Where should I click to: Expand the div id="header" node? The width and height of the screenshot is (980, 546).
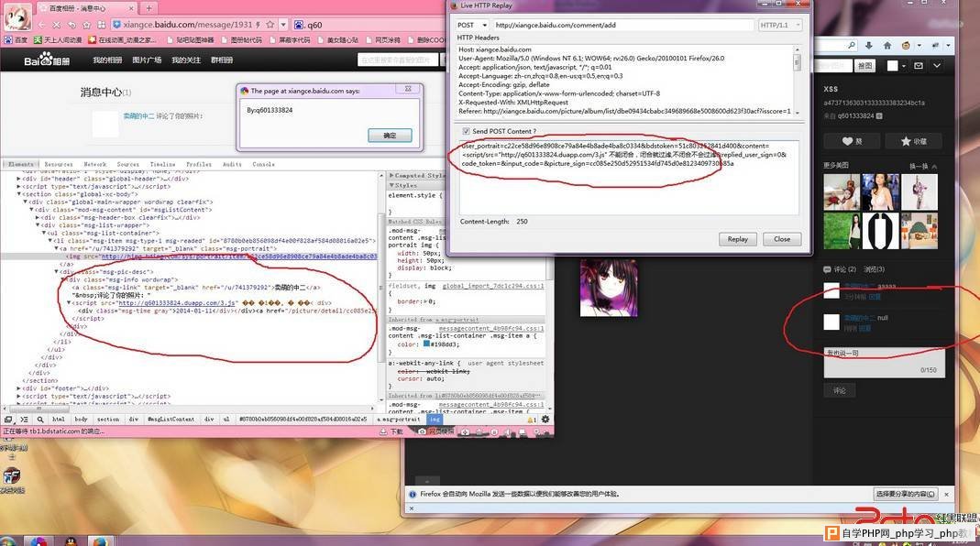pos(18,178)
